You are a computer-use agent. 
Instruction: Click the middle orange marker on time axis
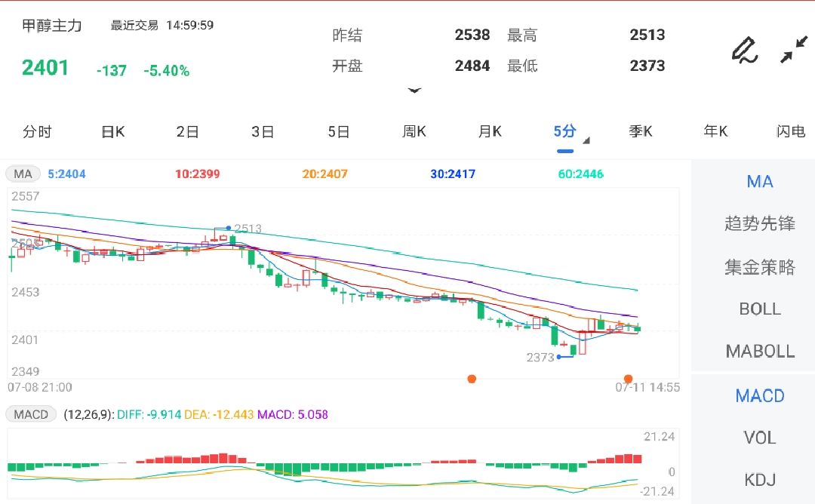(x=472, y=379)
